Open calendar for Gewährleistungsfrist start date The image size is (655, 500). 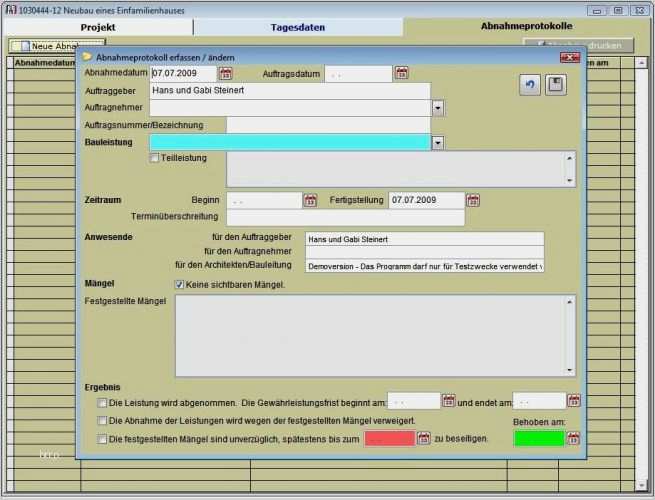[448, 401]
